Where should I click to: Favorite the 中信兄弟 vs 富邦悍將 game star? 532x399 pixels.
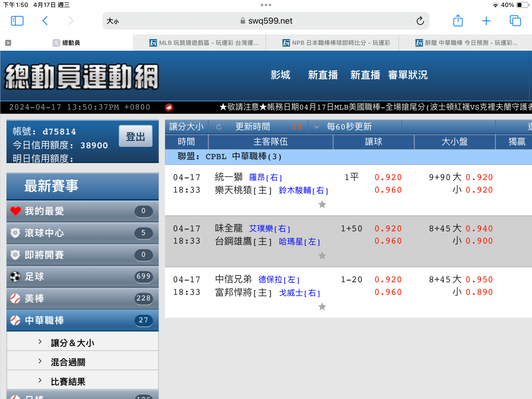point(322,307)
